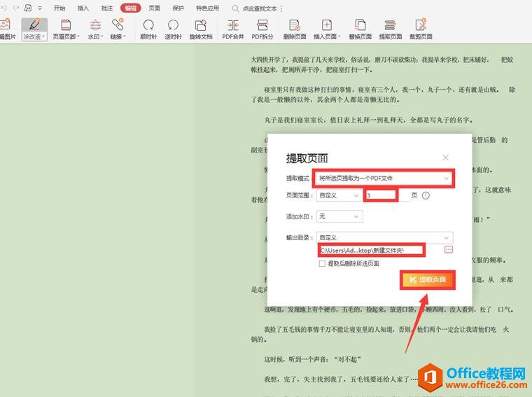
Task: Click the page range info icon
Action: click(426, 195)
